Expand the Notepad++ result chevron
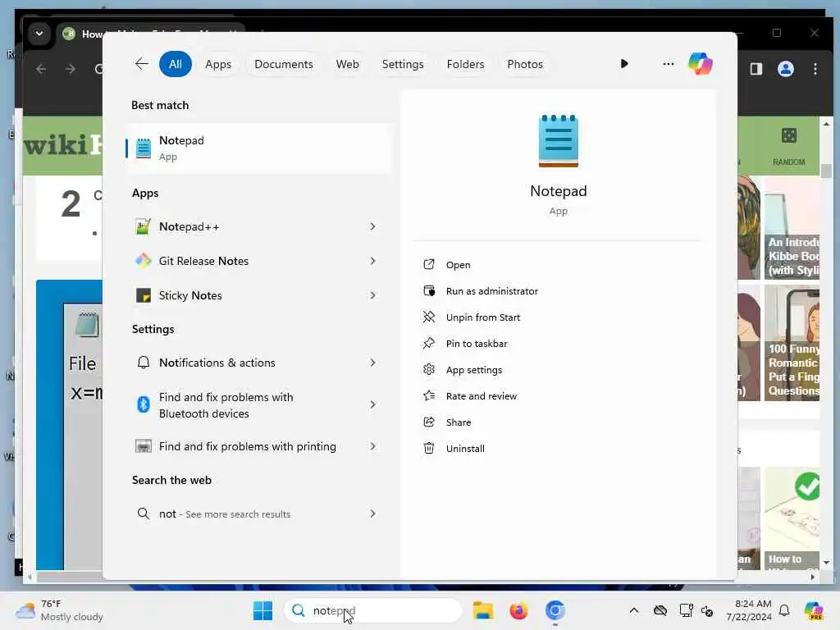The height and width of the screenshot is (630, 840). pyautogui.click(x=372, y=226)
